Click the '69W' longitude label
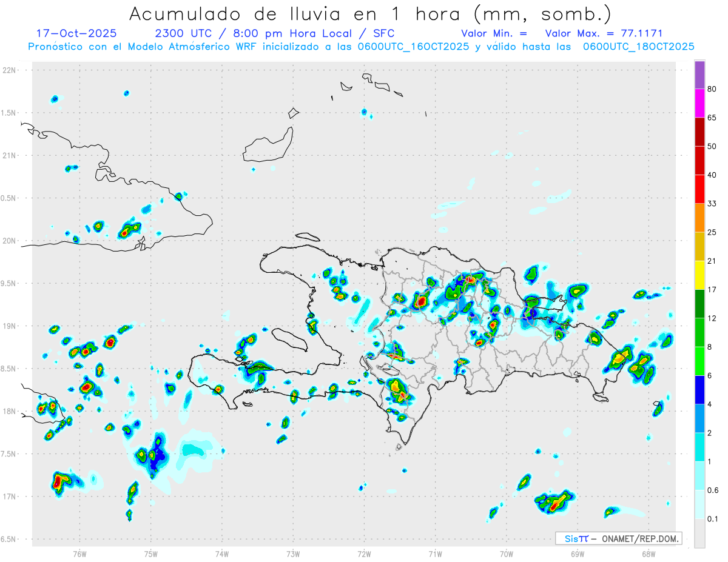Viewport: 728px width, 562px height. pos(578,554)
